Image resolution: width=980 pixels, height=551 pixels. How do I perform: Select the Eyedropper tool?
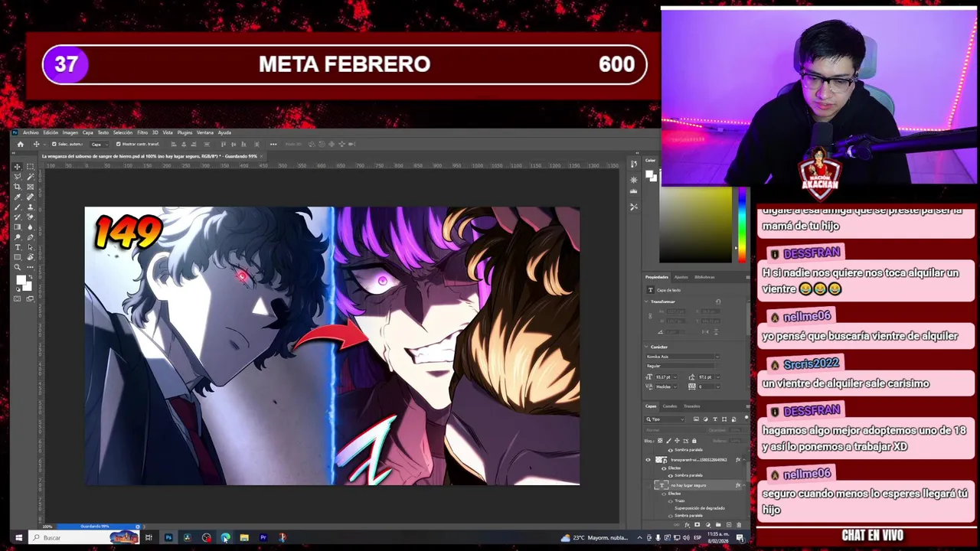click(17, 197)
